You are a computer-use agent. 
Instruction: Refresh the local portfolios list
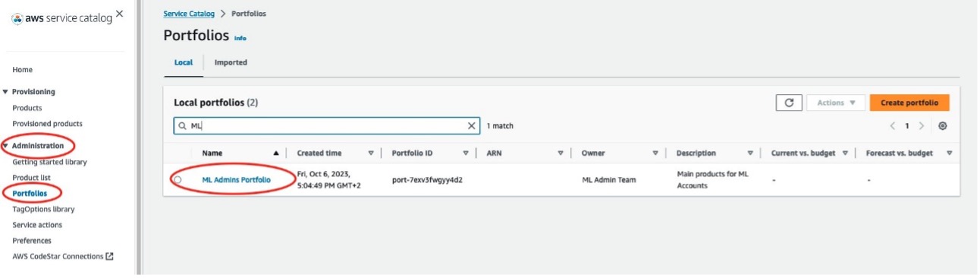(x=789, y=103)
